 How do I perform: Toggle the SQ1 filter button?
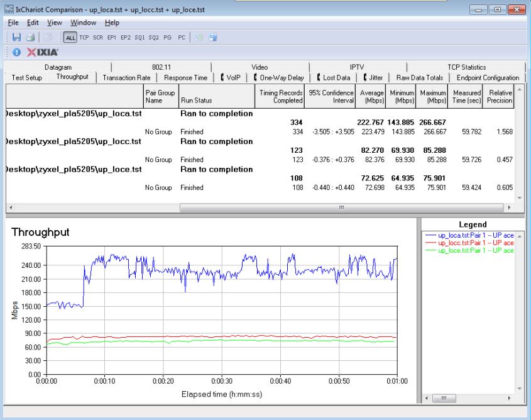[140, 38]
